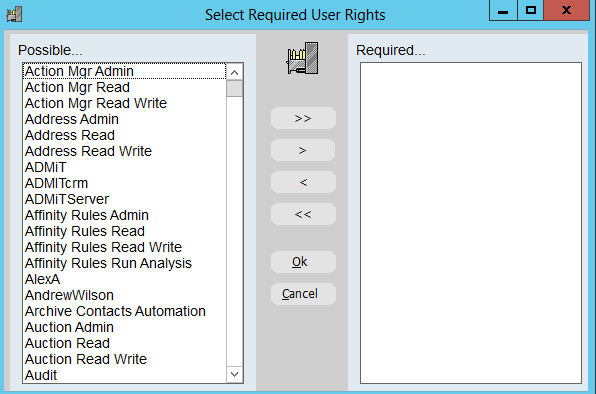This screenshot has height=394, width=596.
Task: Select ADMiTServer entry
Action: (x=125, y=199)
